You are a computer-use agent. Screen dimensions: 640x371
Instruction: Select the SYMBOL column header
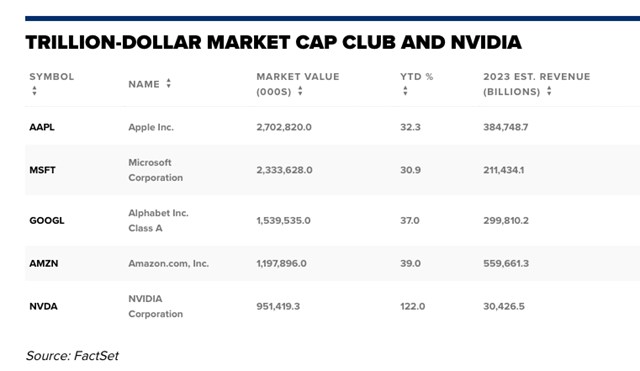click(51, 77)
